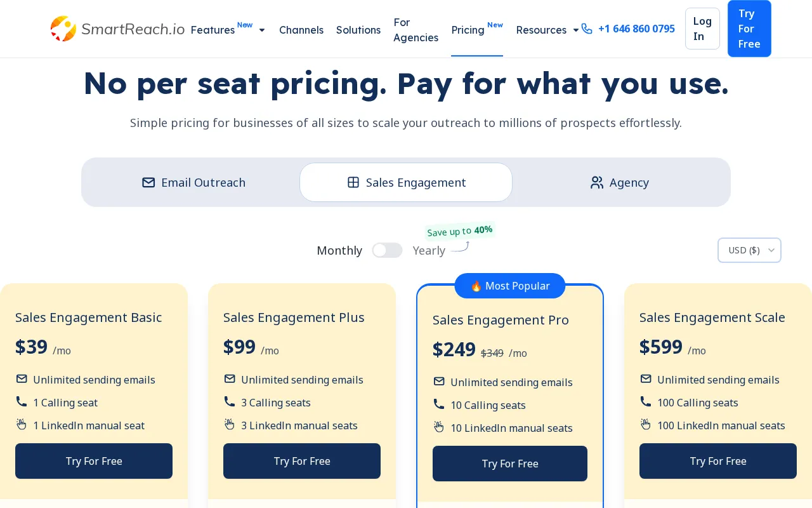Switch to Sales Engagement tab

pyautogui.click(x=406, y=183)
